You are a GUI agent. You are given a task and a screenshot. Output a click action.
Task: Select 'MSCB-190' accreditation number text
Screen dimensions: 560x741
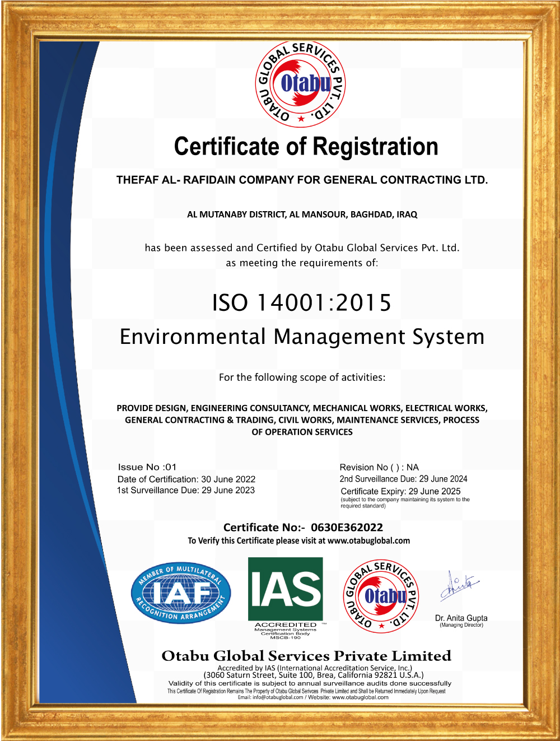[286, 637]
